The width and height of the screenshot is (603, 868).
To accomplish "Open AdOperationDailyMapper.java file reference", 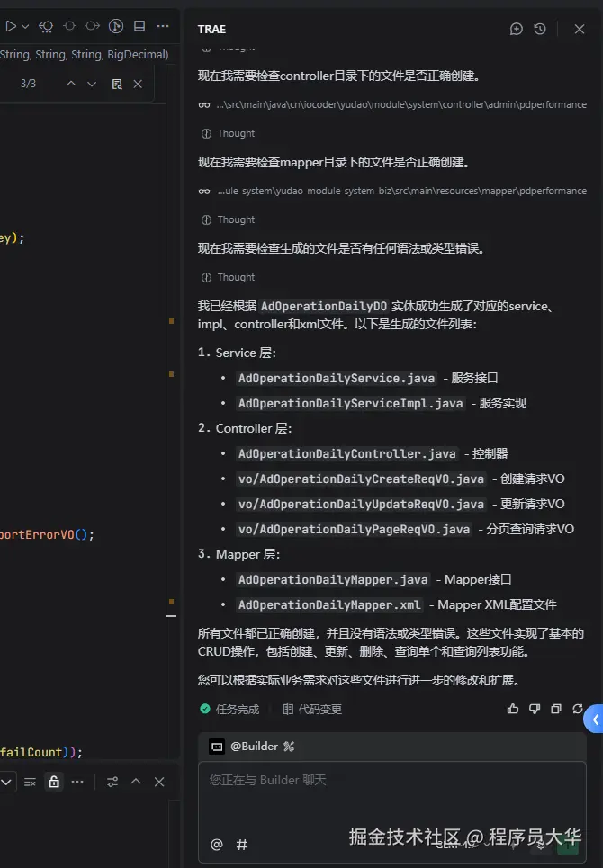I will click(x=333, y=579).
